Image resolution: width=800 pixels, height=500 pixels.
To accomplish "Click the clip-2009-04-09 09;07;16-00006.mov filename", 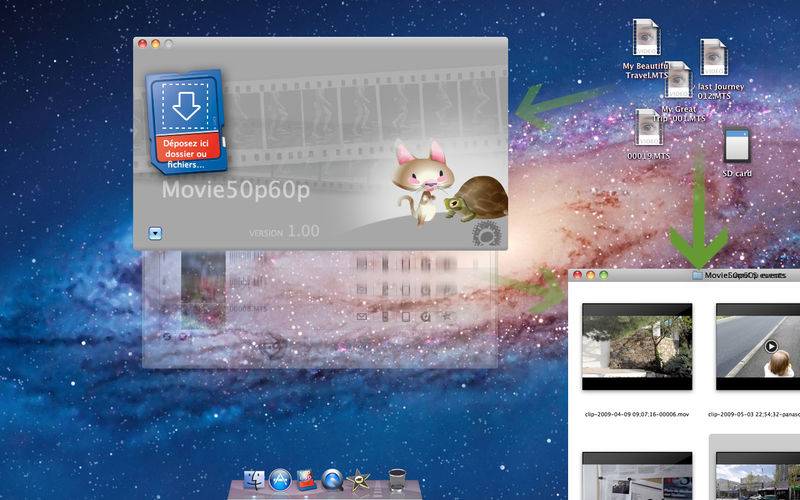I will pyautogui.click(x=637, y=415).
